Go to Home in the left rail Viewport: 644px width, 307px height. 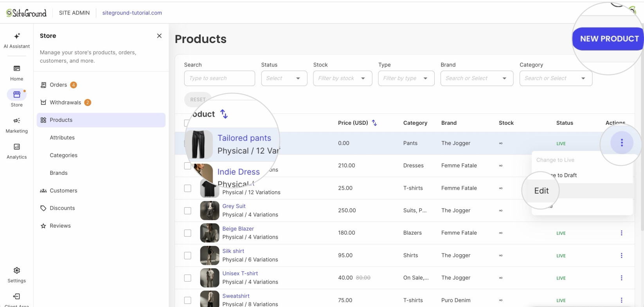coord(17,73)
